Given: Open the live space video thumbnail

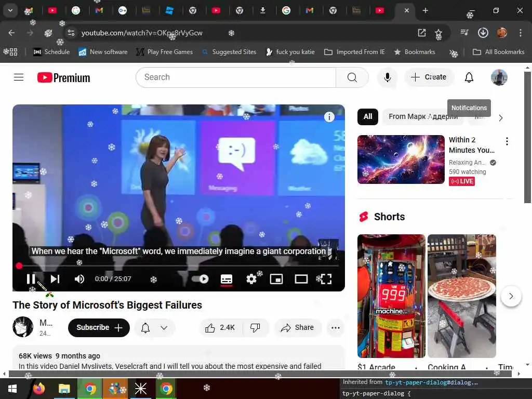Looking at the screenshot, I should [401, 159].
